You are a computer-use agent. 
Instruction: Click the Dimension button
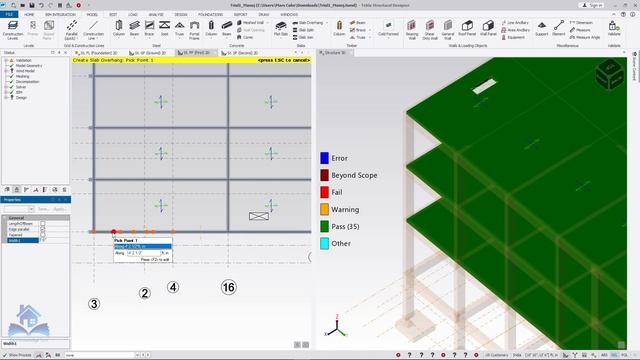tap(581, 23)
